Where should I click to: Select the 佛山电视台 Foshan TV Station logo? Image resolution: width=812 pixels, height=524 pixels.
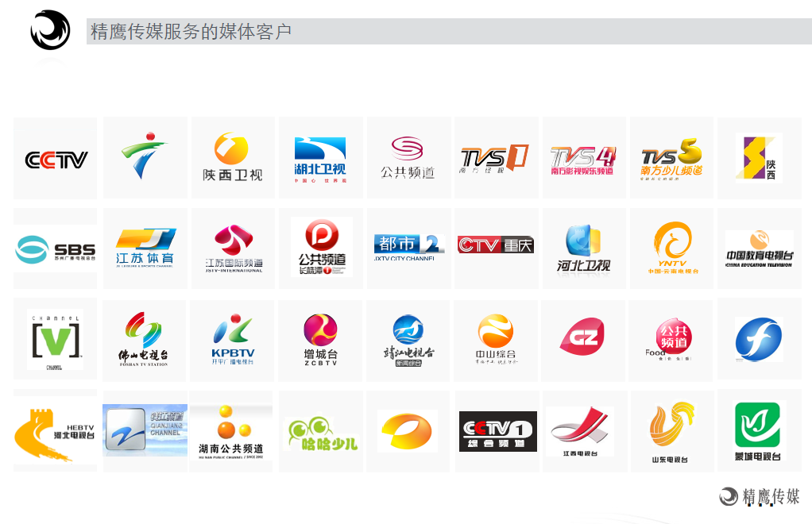[x=144, y=339]
